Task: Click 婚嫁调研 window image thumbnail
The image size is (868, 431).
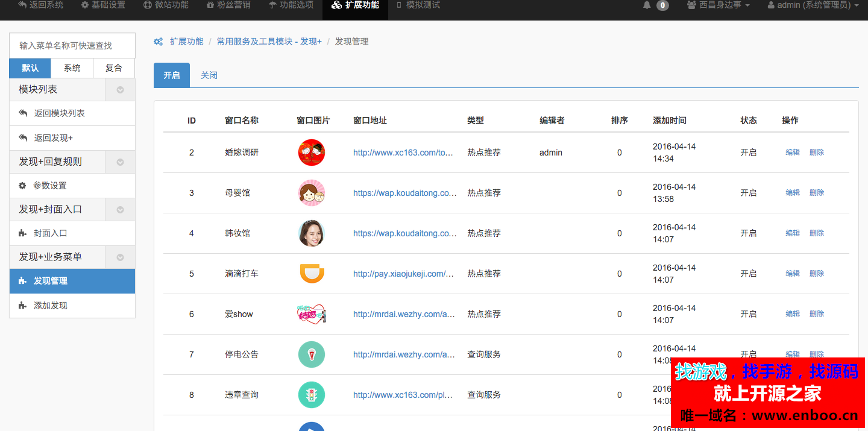Action: coord(312,153)
